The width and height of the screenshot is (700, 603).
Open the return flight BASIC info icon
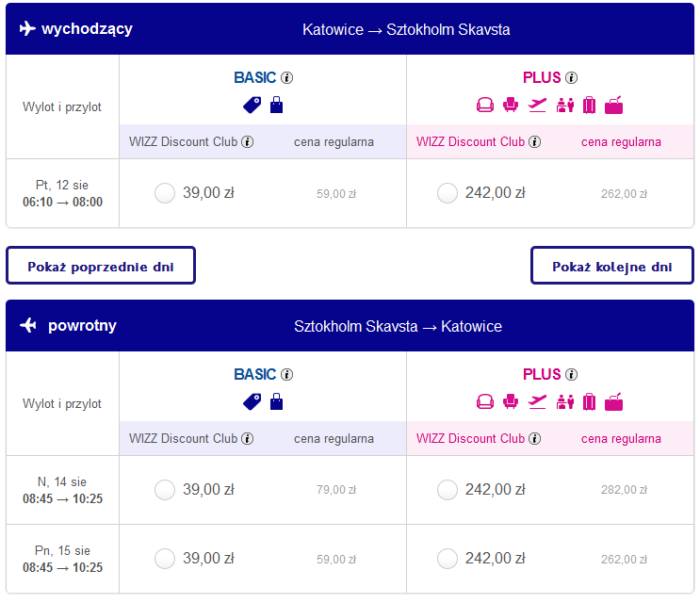tap(286, 374)
